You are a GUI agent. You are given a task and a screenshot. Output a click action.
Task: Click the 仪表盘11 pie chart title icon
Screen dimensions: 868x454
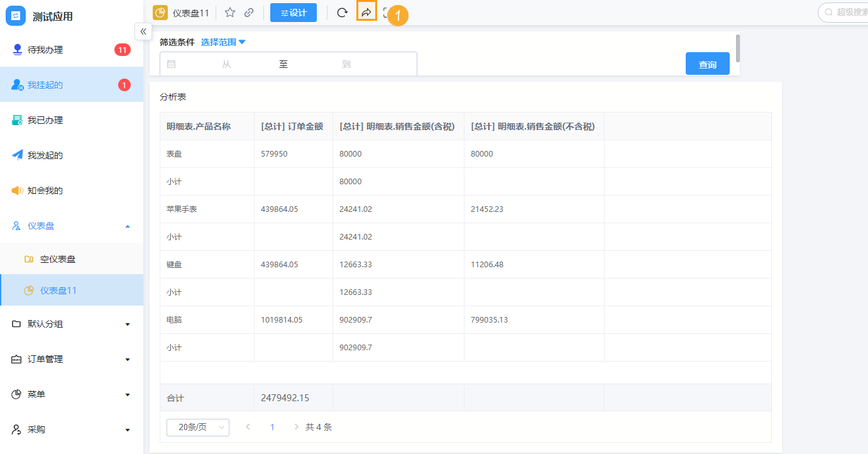(160, 13)
